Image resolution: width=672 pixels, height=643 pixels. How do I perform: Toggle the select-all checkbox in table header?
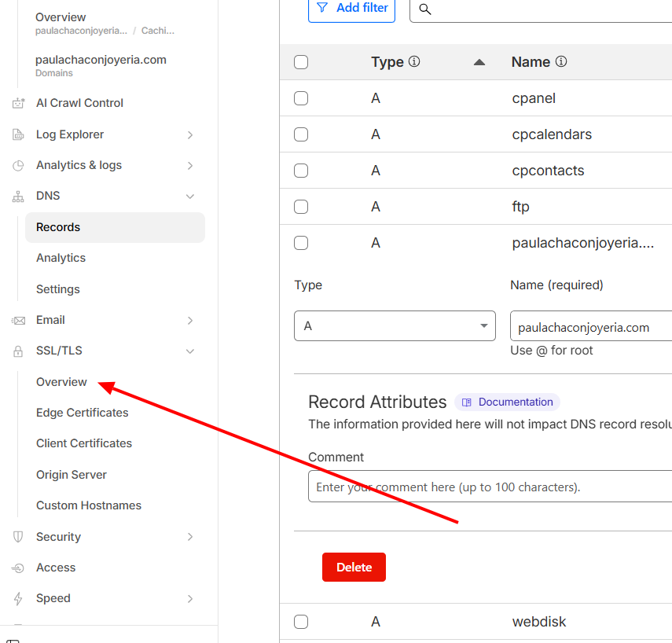[x=301, y=62]
